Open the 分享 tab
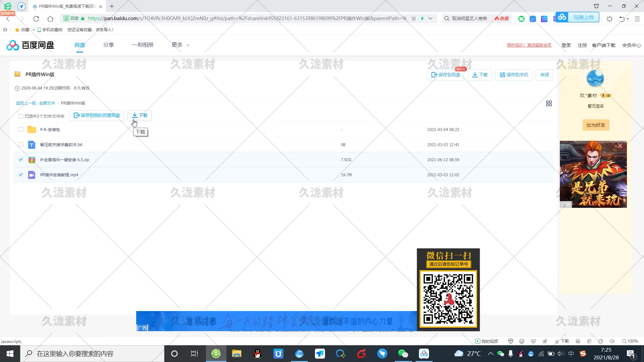Viewport: 644px width, 362px height. (x=108, y=45)
